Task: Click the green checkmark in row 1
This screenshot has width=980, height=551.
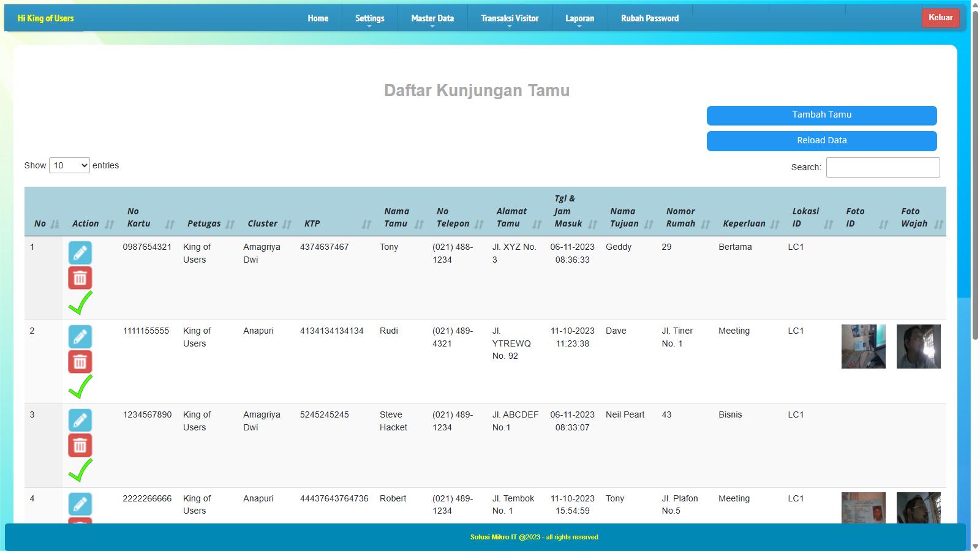Action: click(80, 303)
